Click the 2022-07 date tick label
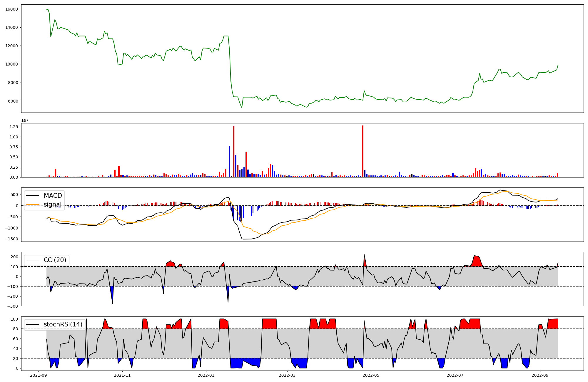 [455, 375]
